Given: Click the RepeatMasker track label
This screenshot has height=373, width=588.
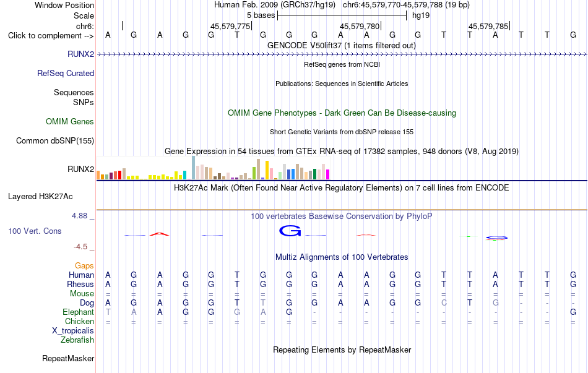Looking at the screenshot, I should (x=68, y=358).
